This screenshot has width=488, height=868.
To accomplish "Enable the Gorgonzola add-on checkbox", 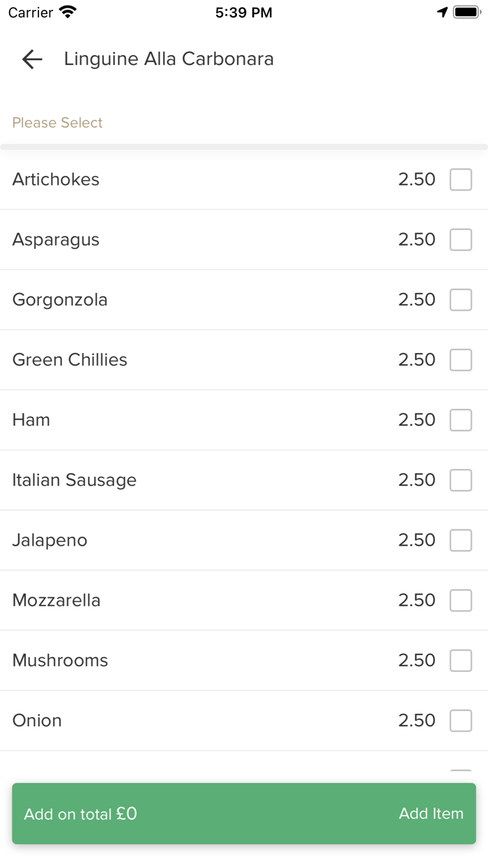I will [460, 299].
